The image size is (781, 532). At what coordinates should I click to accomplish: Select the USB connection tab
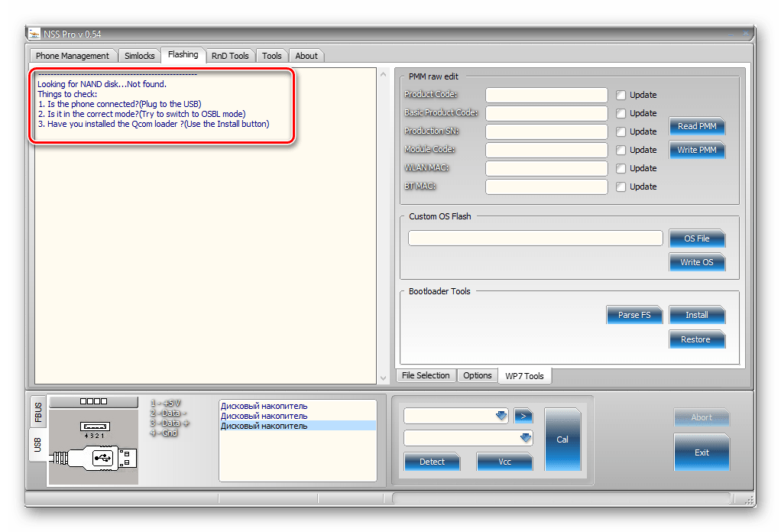click(x=38, y=444)
